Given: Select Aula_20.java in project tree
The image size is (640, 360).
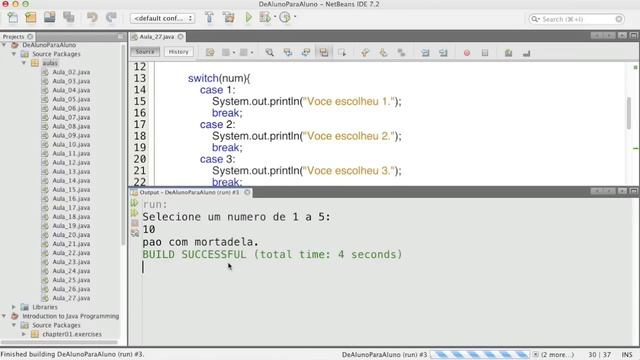Looking at the screenshot, I should (71, 235).
